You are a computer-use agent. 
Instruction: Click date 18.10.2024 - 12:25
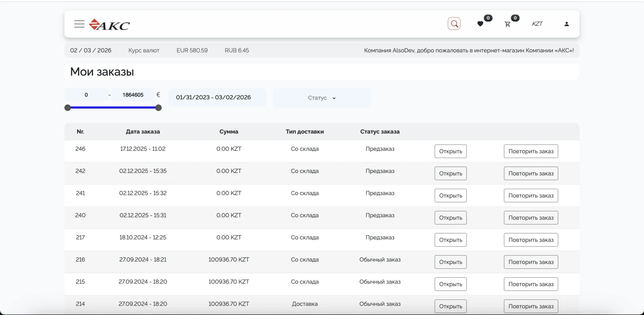point(143,237)
